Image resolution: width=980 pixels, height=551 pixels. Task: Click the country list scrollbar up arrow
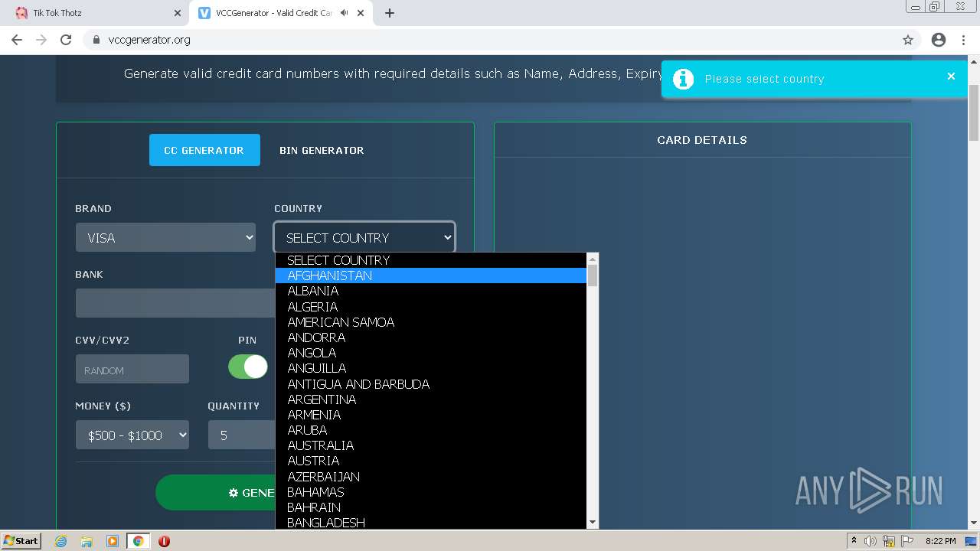(x=592, y=259)
